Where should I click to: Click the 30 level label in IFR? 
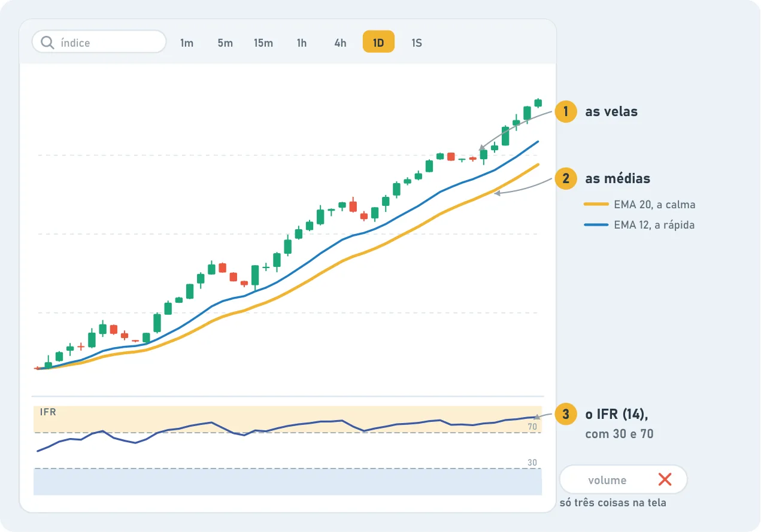click(532, 463)
